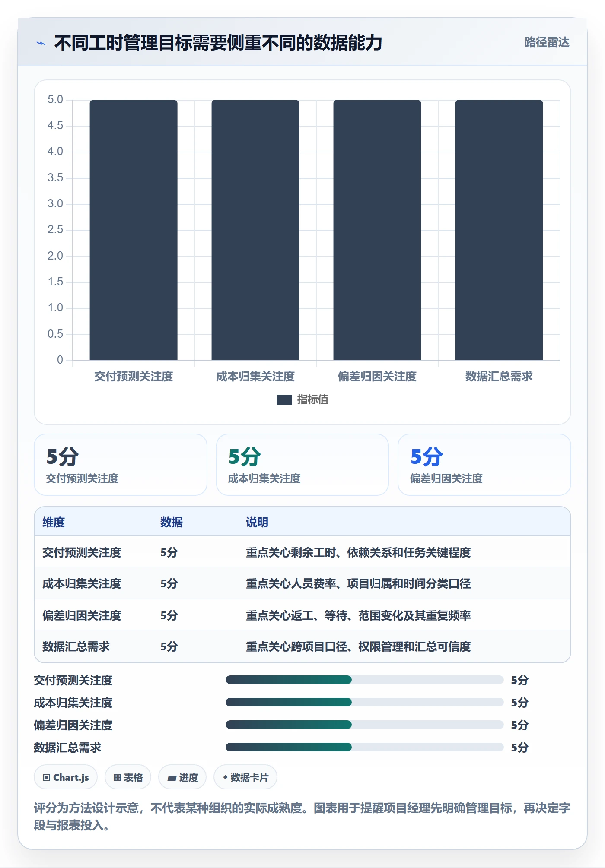Click the 成本归集关注度 chart bar

click(255, 230)
